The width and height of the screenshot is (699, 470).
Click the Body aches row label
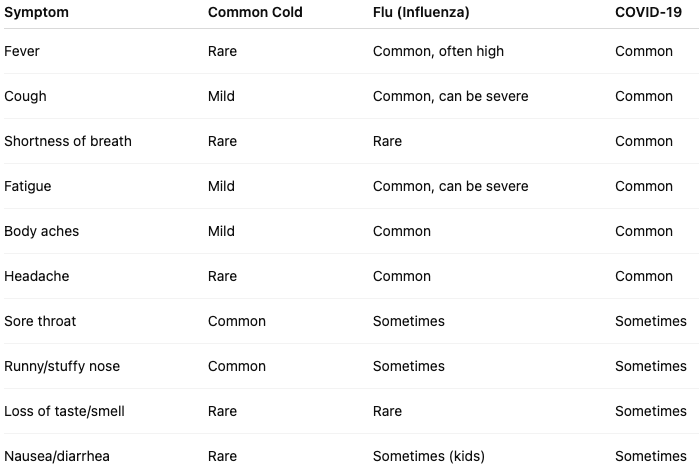42,231
